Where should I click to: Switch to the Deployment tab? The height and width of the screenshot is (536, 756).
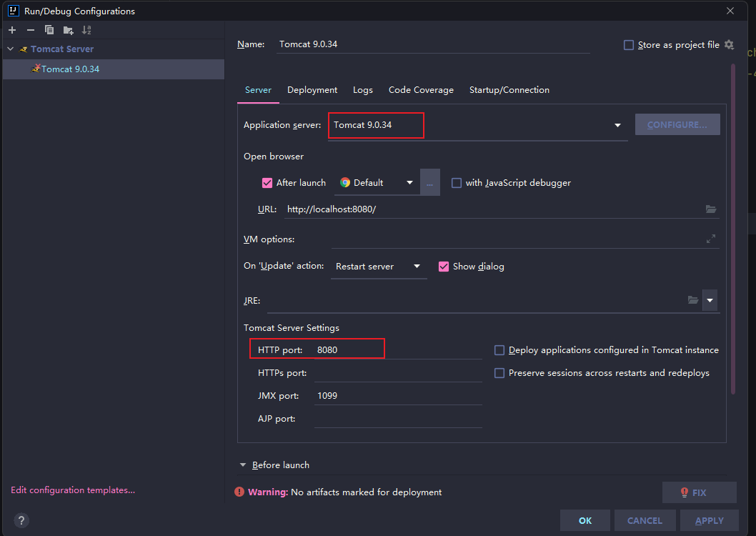click(x=312, y=90)
